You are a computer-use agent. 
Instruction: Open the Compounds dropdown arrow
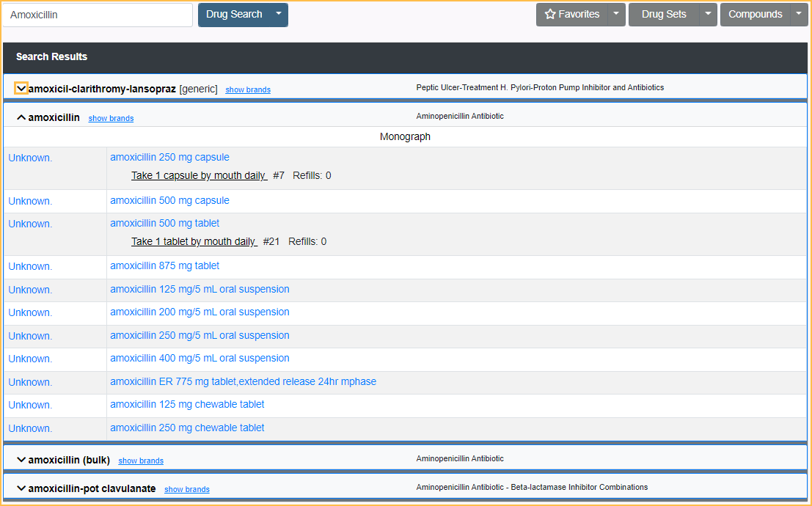click(x=799, y=15)
